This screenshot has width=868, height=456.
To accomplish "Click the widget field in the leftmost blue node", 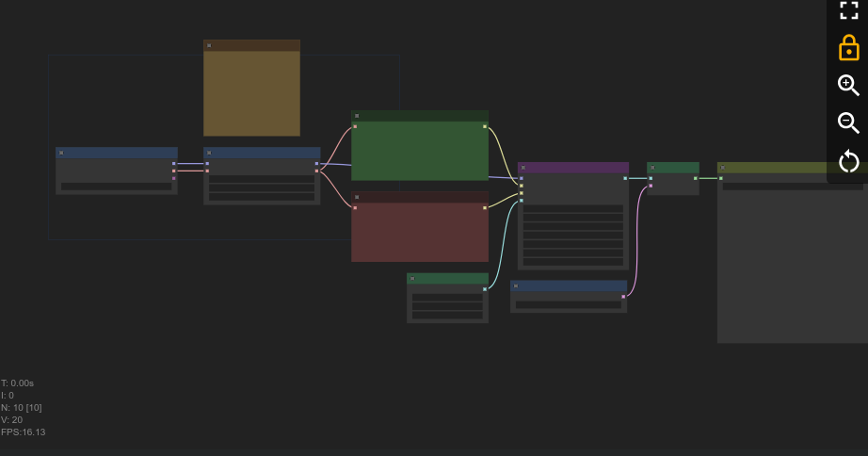I will pos(116,187).
